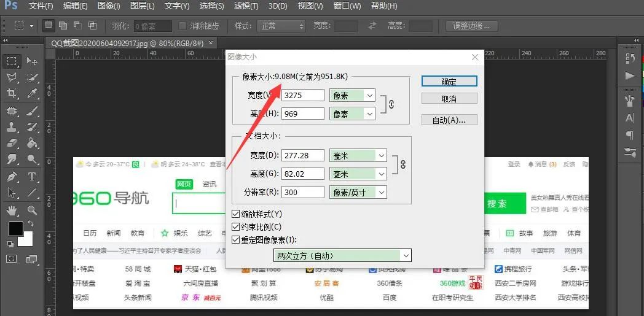Select the Paint Bucket tool
The height and width of the screenshot is (316, 644).
(32, 142)
